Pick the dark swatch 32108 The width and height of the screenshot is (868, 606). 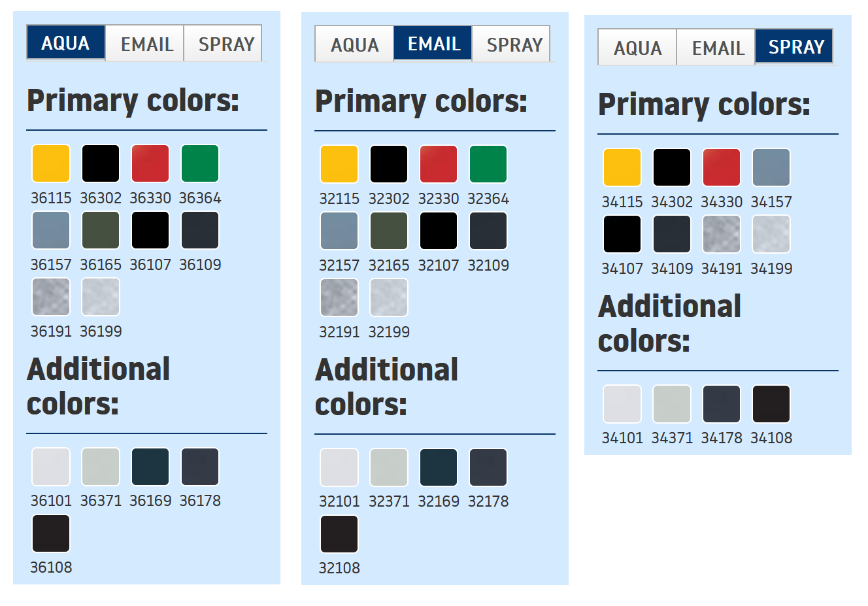point(339,534)
